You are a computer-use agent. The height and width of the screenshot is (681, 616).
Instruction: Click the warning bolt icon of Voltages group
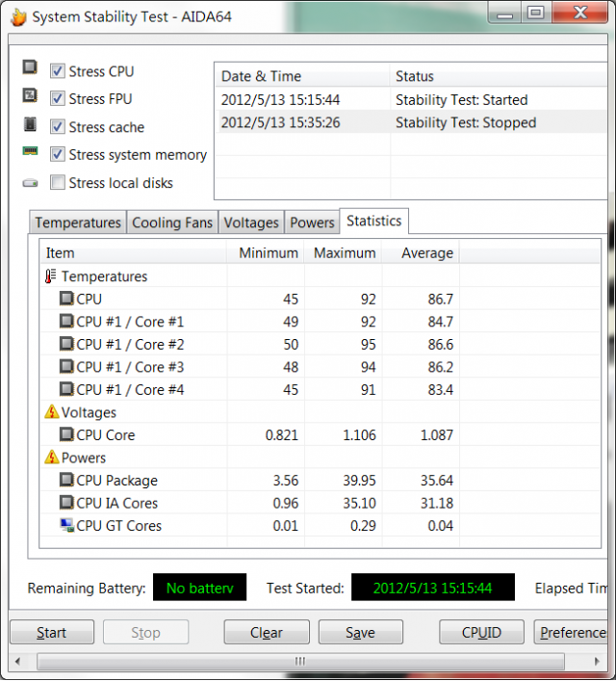[x=52, y=411]
